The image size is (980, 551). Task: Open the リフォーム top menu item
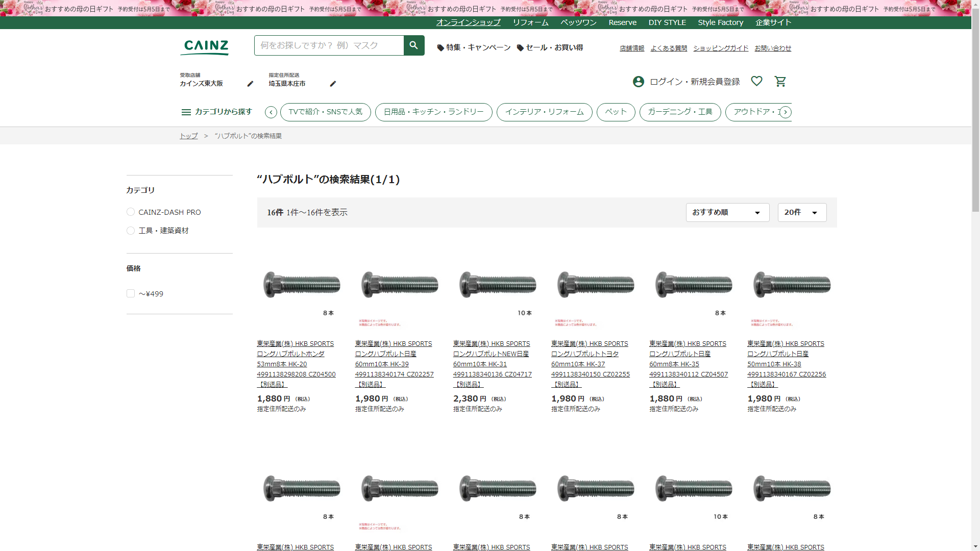(530, 22)
